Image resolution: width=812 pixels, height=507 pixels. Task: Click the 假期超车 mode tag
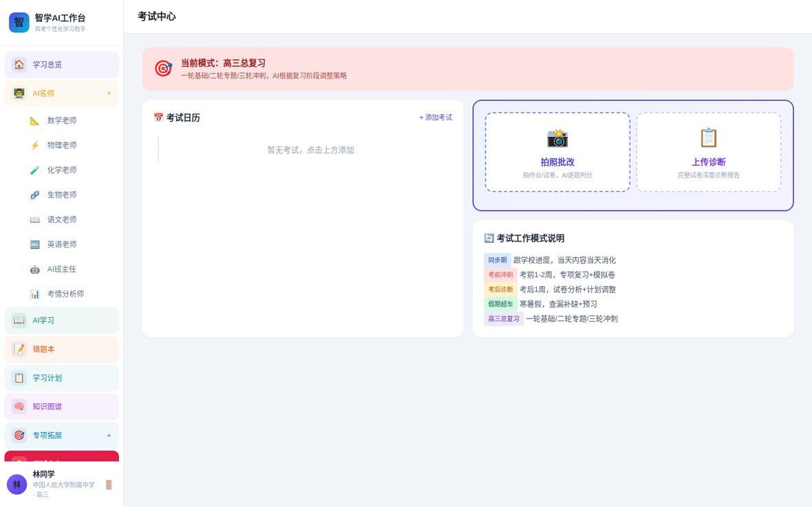500,304
